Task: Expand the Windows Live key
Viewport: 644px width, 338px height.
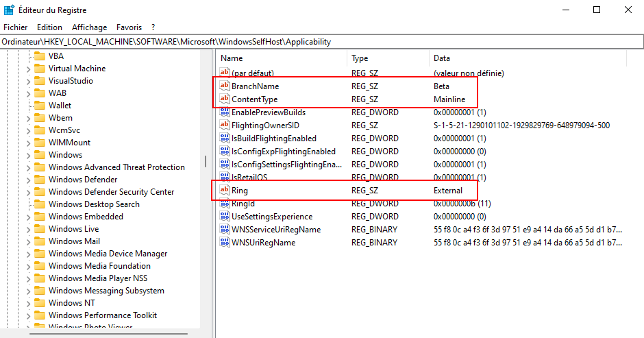Action: click(28, 230)
